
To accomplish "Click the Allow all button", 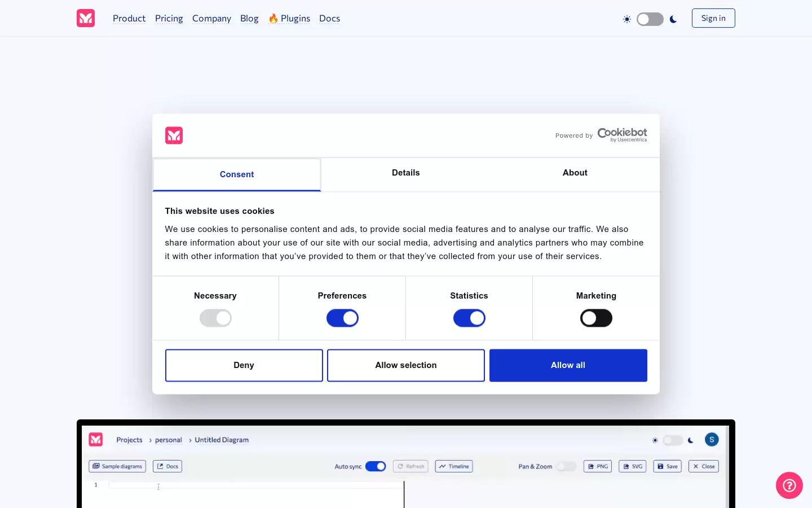I will [568, 365].
